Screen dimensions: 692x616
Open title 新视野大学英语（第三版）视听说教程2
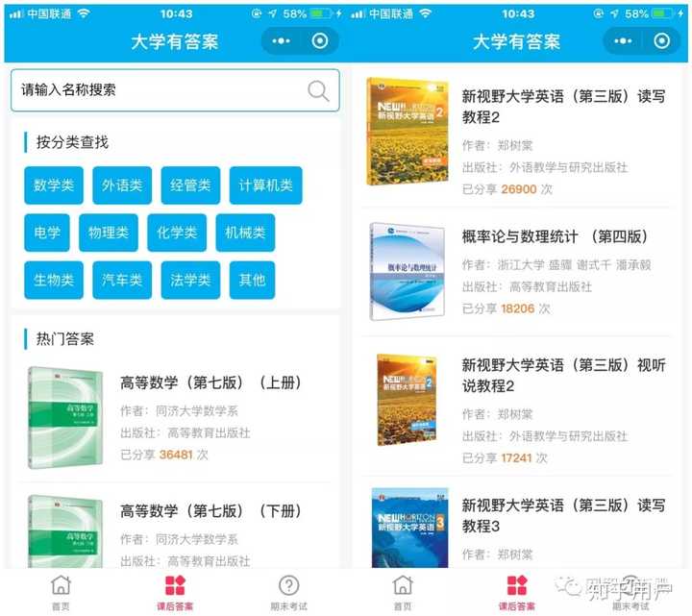[563, 376]
